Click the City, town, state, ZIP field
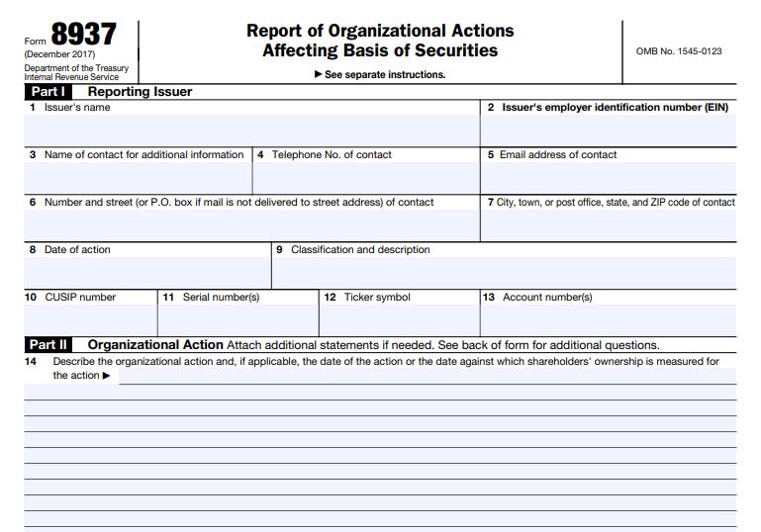The image size is (761, 532). (x=608, y=225)
